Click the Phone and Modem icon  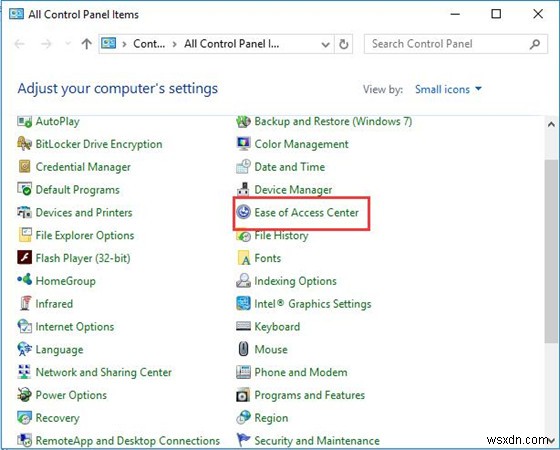[x=244, y=372]
